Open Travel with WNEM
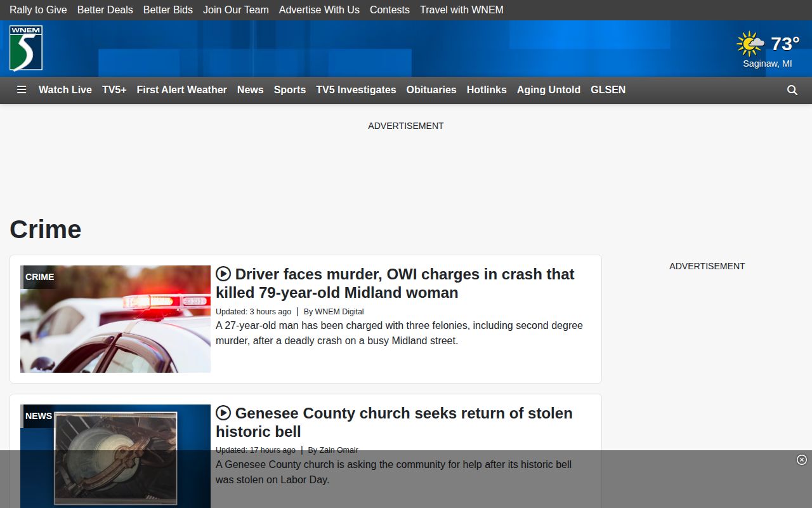Viewport: 812px width, 508px height. [x=462, y=10]
